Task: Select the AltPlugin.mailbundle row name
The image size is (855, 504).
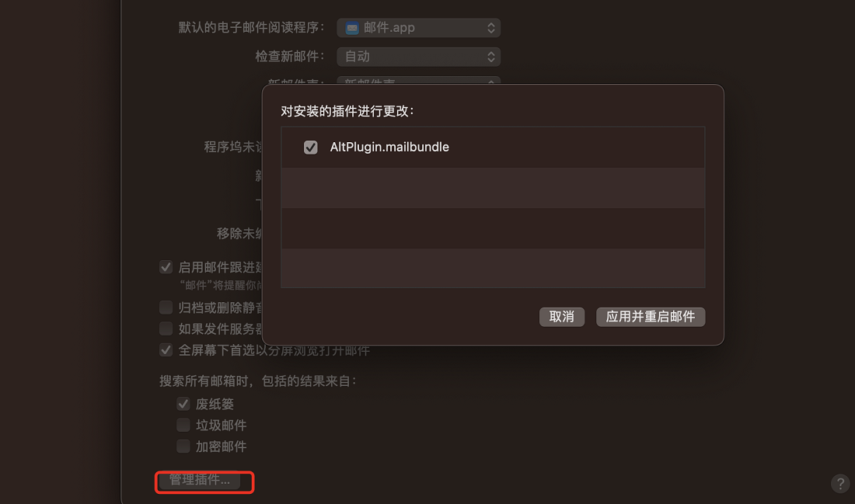Action: click(389, 147)
